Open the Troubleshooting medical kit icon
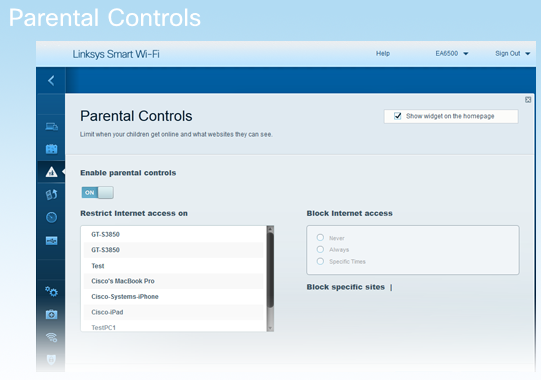 click(51, 314)
